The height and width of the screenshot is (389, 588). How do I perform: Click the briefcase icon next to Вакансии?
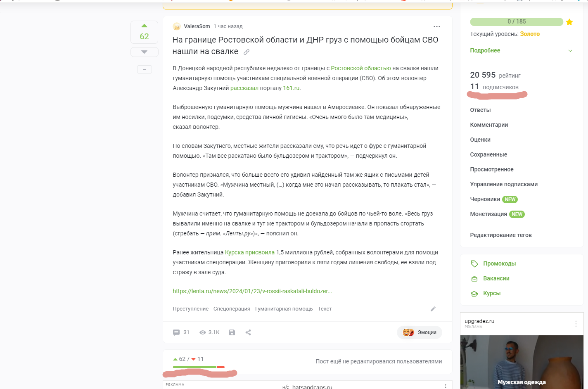(x=474, y=279)
